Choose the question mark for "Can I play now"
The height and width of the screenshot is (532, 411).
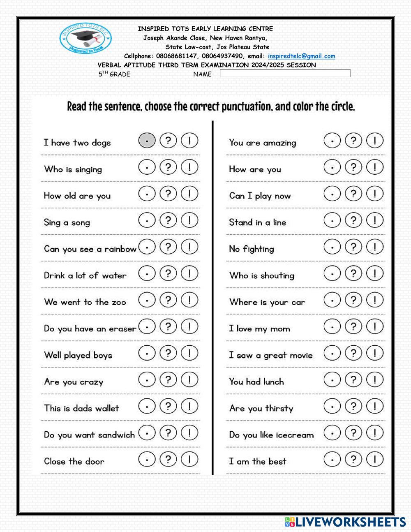(353, 194)
